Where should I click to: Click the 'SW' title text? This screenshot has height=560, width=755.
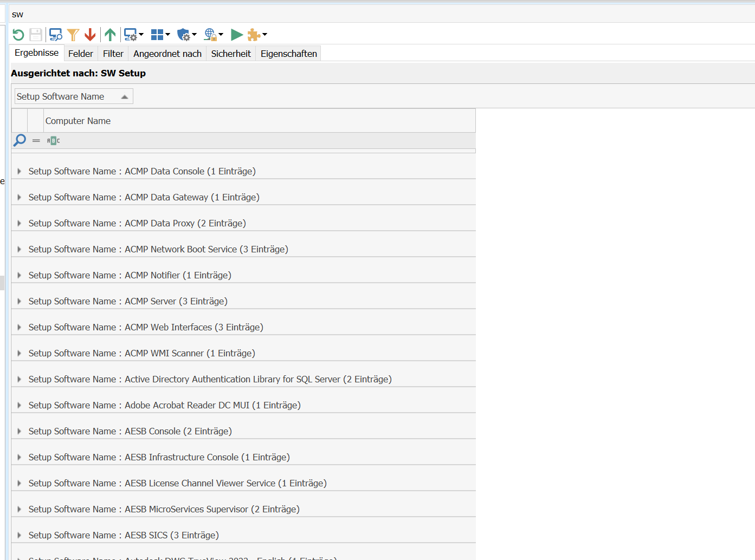click(x=17, y=15)
